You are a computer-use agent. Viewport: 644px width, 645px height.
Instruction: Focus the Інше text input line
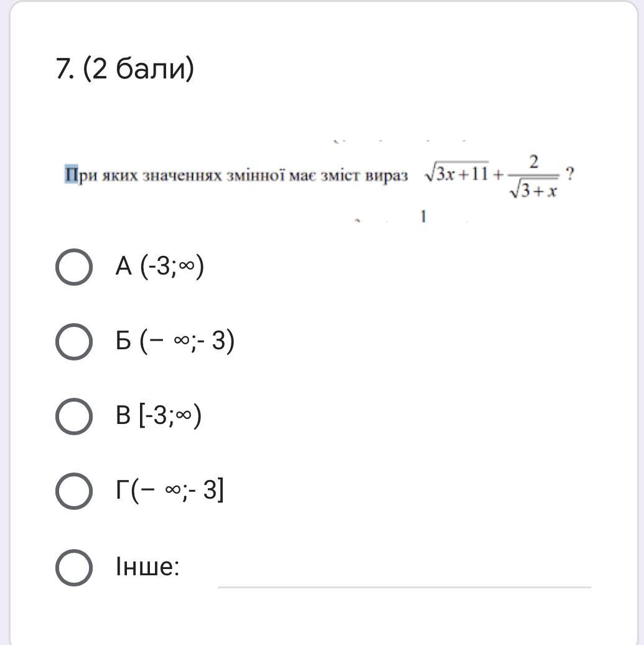(404, 576)
